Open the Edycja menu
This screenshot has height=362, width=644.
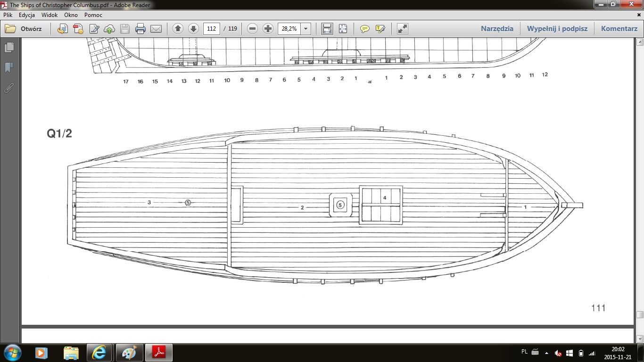pyautogui.click(x=27, y=15)
